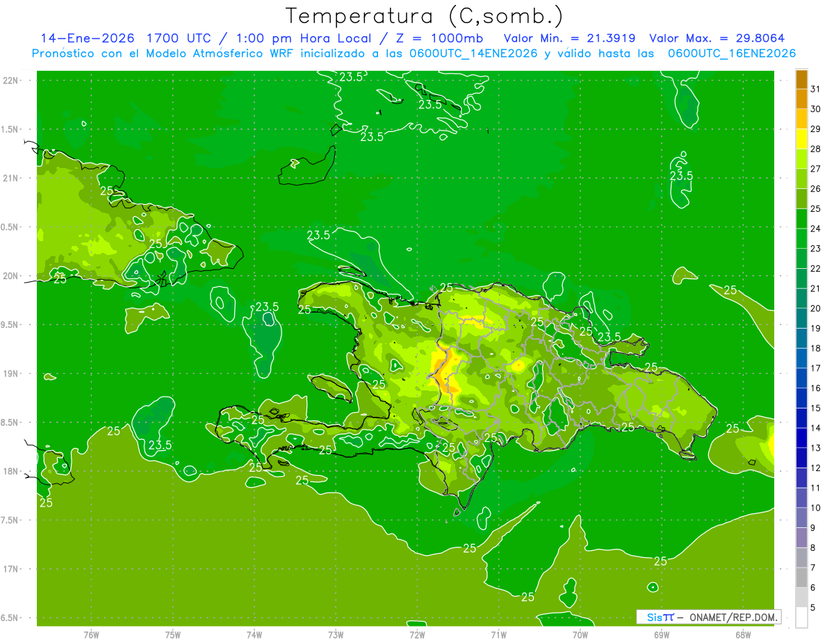Click the '1:00 pm Hora Local' text
Screen dimensions: 834x644
coord(303,38)
